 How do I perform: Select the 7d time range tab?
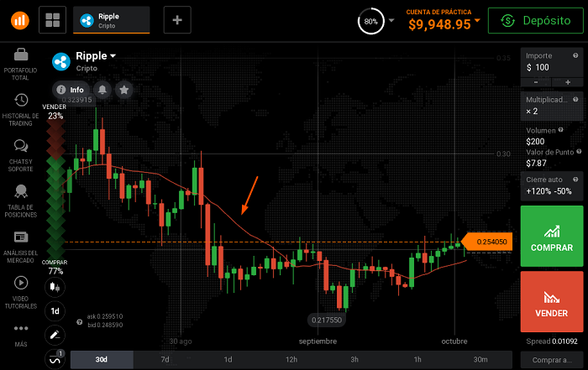(x=165, y=360)
